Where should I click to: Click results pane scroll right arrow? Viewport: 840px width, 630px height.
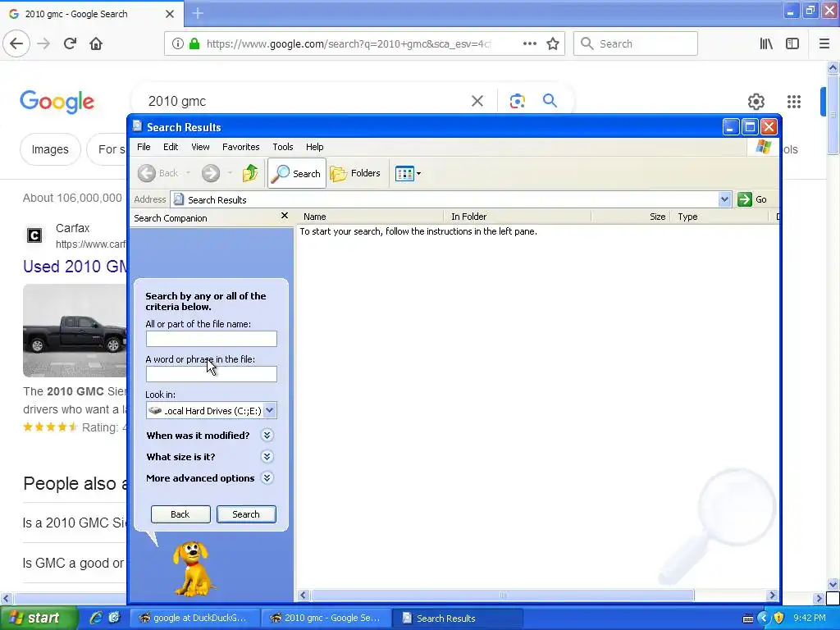coord(772,596)
